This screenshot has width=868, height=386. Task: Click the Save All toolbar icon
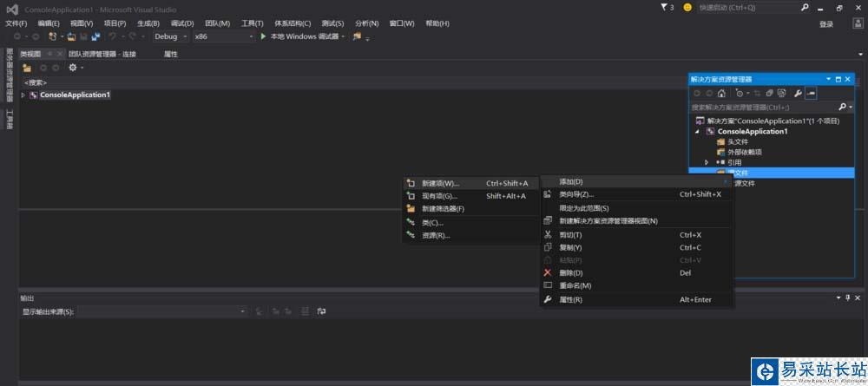[x=94, y=36]
